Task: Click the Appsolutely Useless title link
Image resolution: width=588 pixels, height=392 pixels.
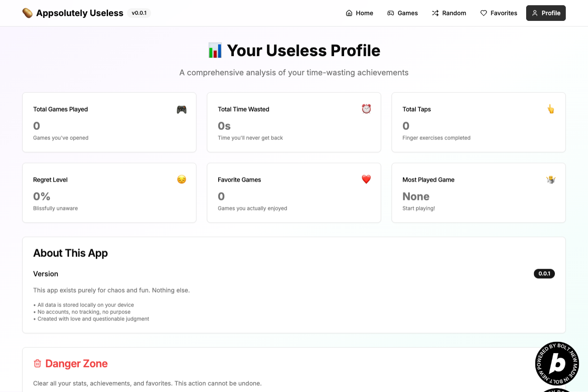Action: (x=80, y=13)
